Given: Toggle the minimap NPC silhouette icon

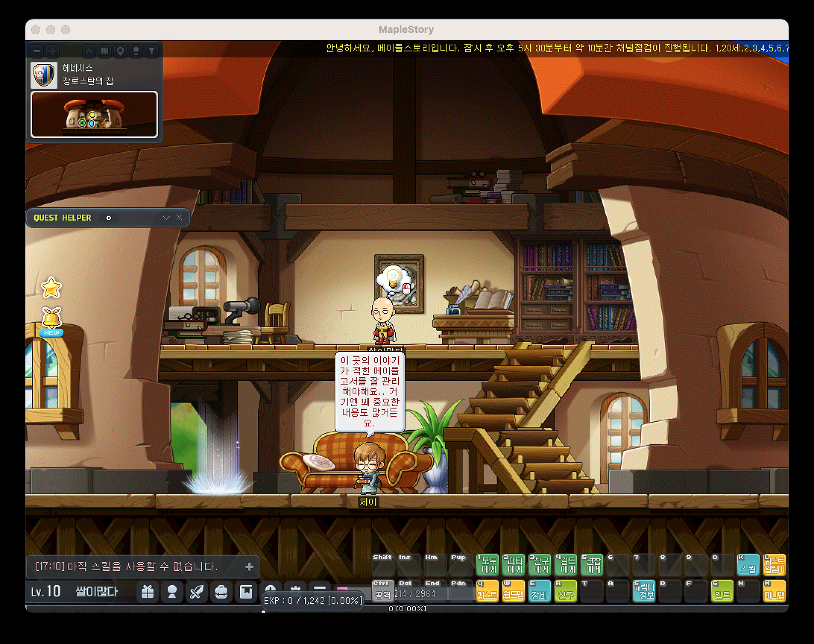Looking at the screenshot, I should (136, 51).
